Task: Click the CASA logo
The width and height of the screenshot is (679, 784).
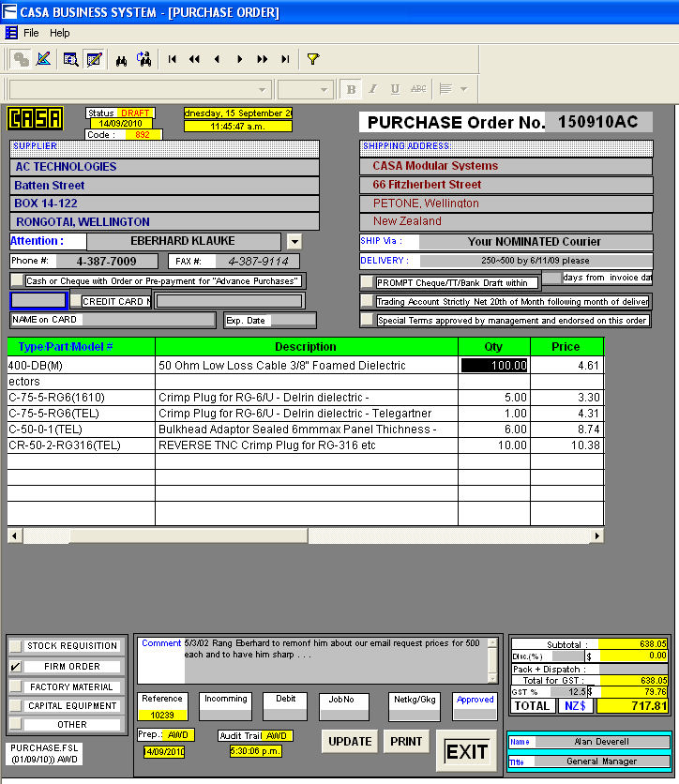Action: [35, 118]
